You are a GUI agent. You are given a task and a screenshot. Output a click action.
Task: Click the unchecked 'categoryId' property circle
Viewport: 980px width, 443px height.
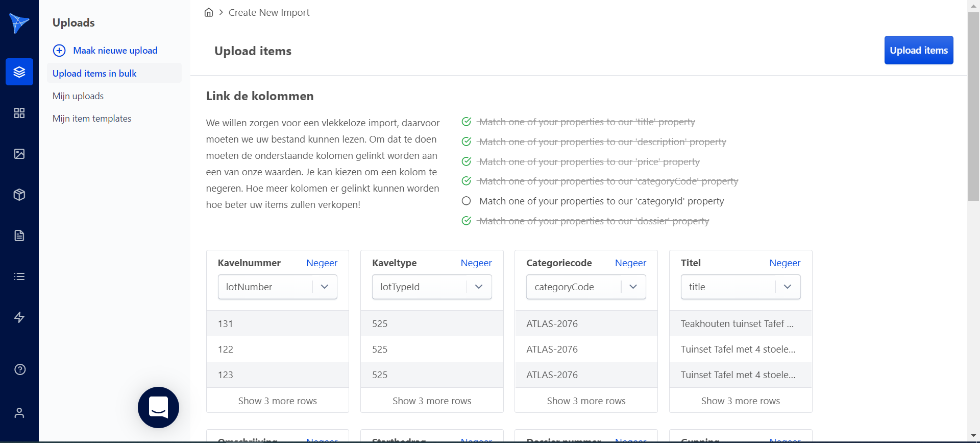[466, 201]
